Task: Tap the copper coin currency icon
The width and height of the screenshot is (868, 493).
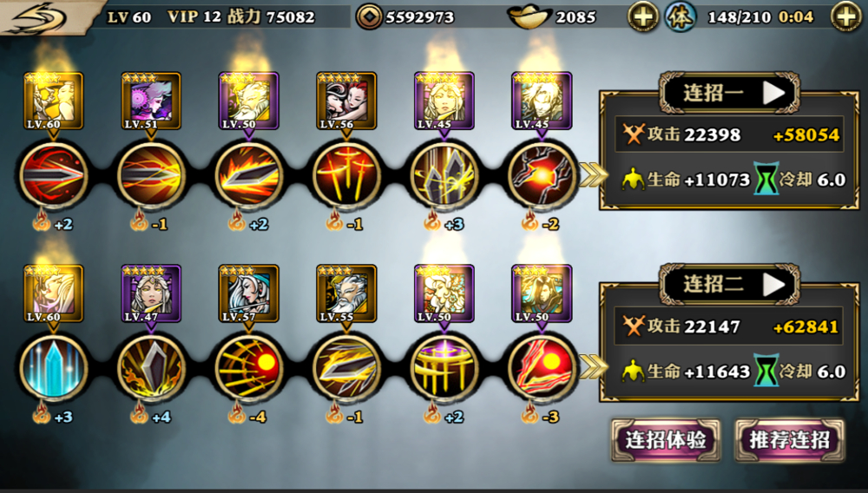Action: tap(369, 16)
